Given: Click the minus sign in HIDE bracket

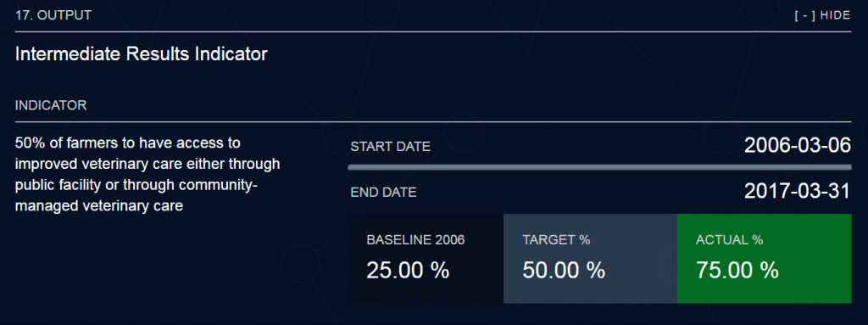Looking at the screenshot, I should click(x=805, y=15).
